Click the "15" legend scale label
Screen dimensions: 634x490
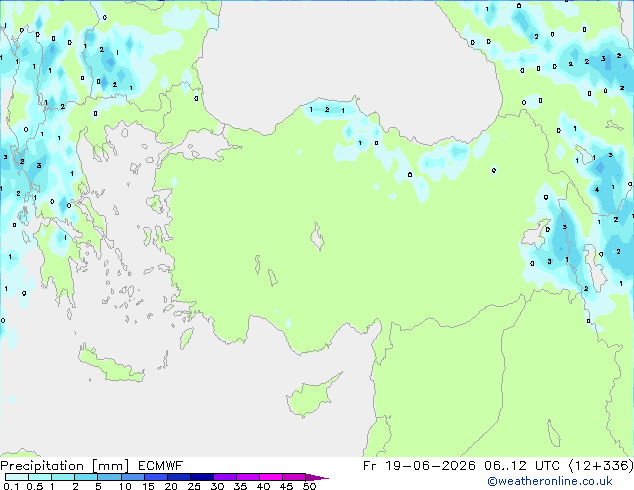tap(148, 486)
